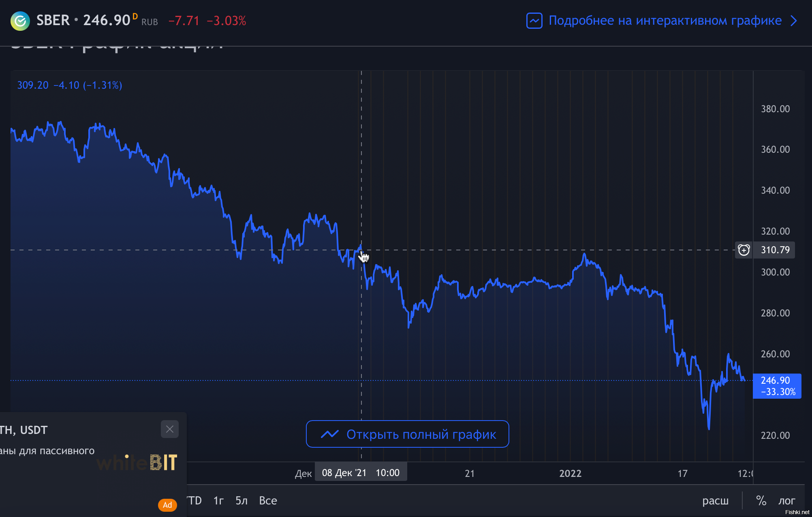Image resolution: width=812 pixels, height=517 pixels.
Task: Click the 310.79 crosshair price label
Action: 775,250
